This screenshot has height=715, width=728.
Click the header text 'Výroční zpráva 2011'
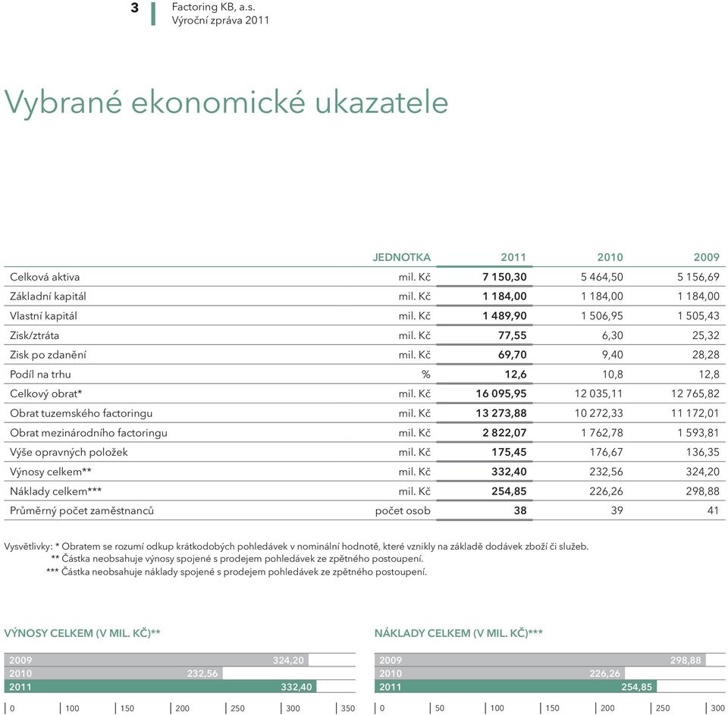(221, 20)
